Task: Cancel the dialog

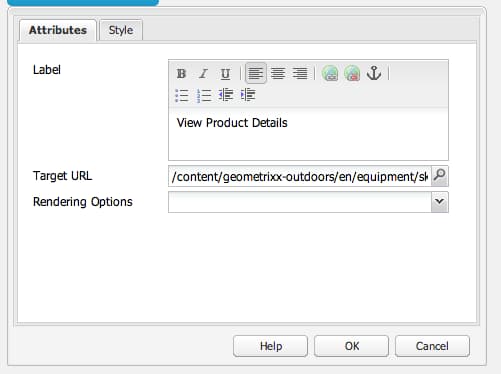Action: click(432, 346)
